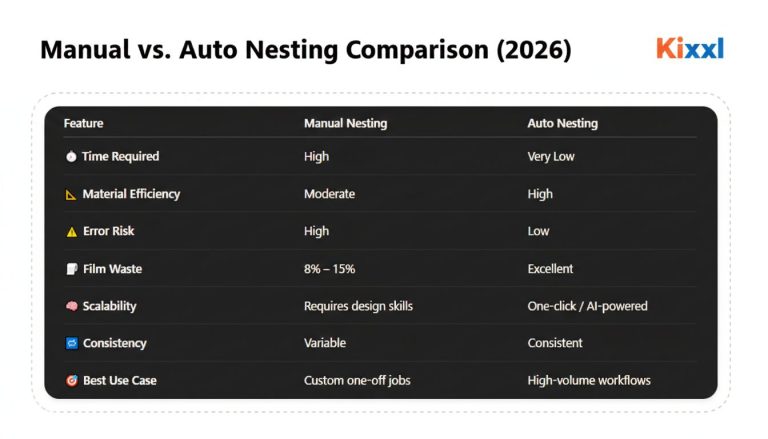Click the warning triangle icon beside Error Risk
Screen dimensions: 768x439
point(72,232)
